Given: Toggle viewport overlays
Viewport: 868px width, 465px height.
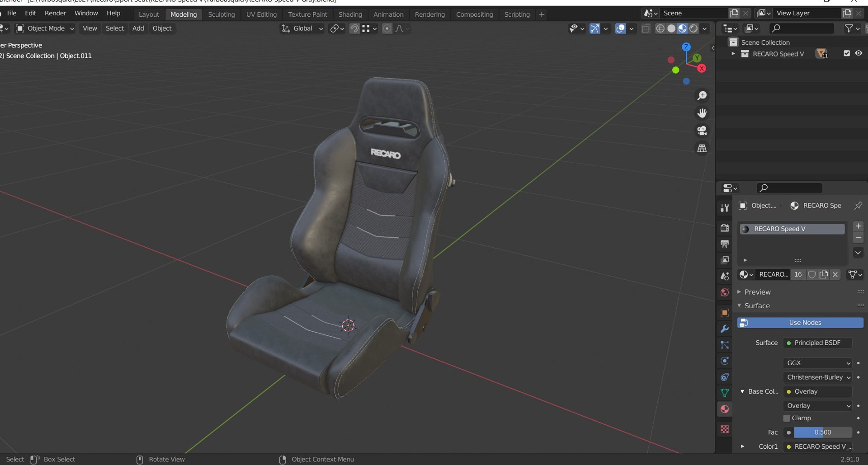Looking at the screenshot, I should pyautogui.click(x=621, y=28).
